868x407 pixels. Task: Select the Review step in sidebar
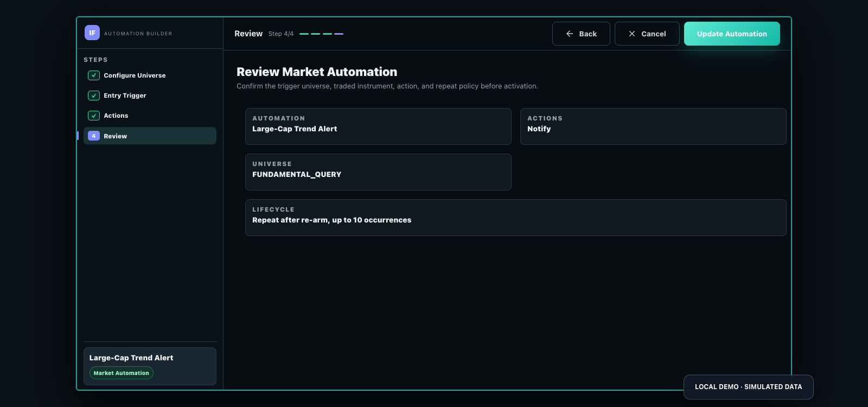coord(150,136)
